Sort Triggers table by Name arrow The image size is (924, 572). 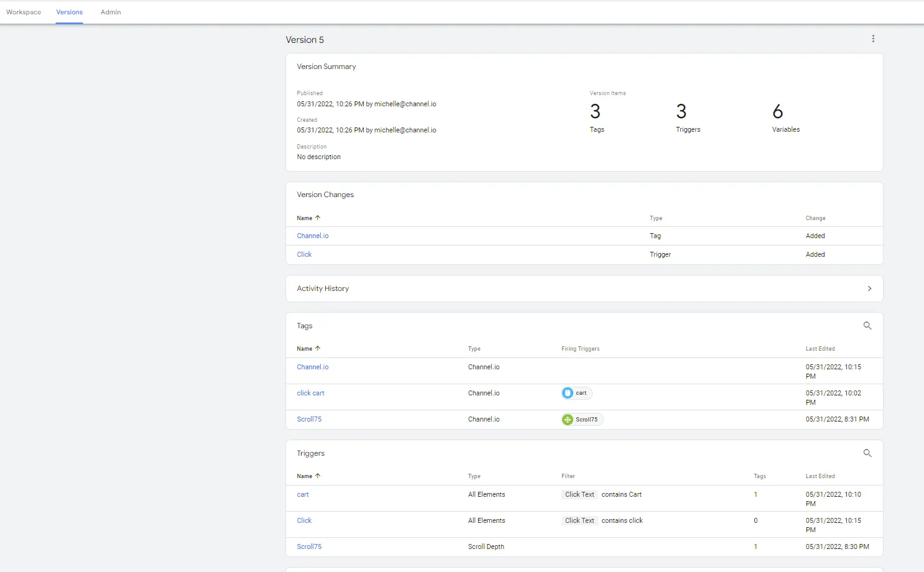pyautogui.click(x=318, y=476)
